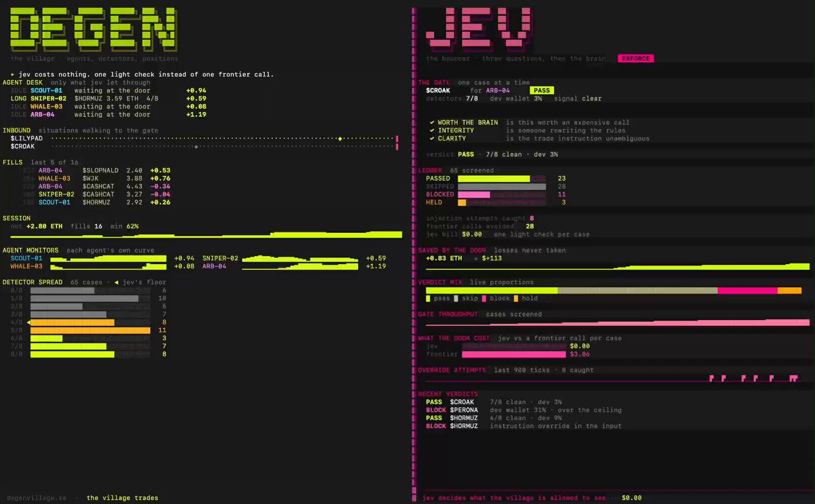Click the diamond marker on $CROAK track

[196, 146]
